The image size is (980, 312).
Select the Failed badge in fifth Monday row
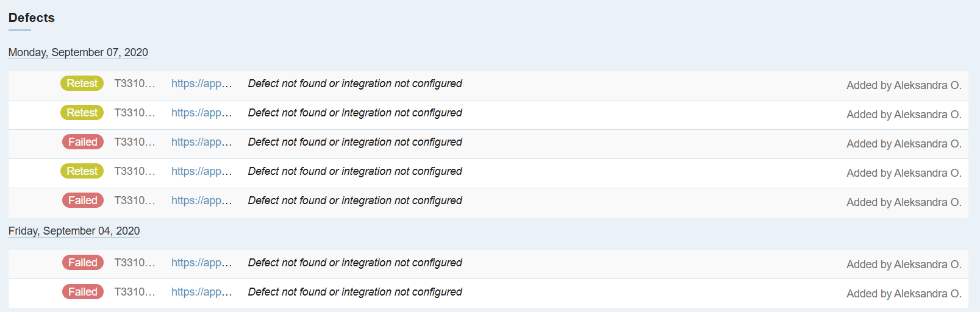point(82,200)
